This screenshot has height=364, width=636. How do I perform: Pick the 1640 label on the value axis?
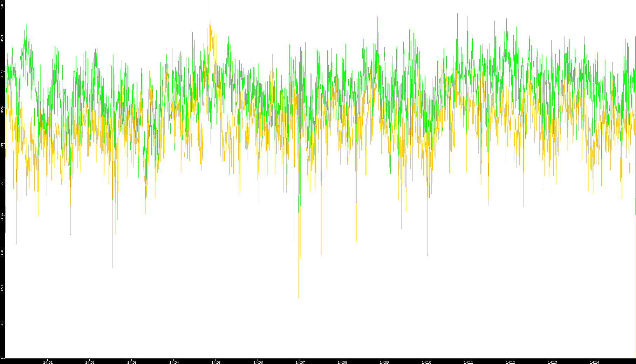2,253
